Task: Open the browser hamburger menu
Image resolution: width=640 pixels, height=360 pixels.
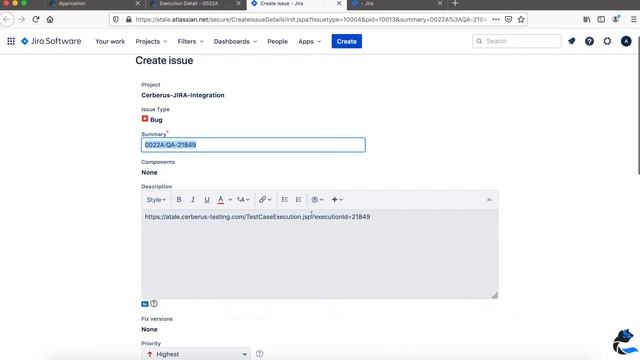Action: (x=633, y=19)
